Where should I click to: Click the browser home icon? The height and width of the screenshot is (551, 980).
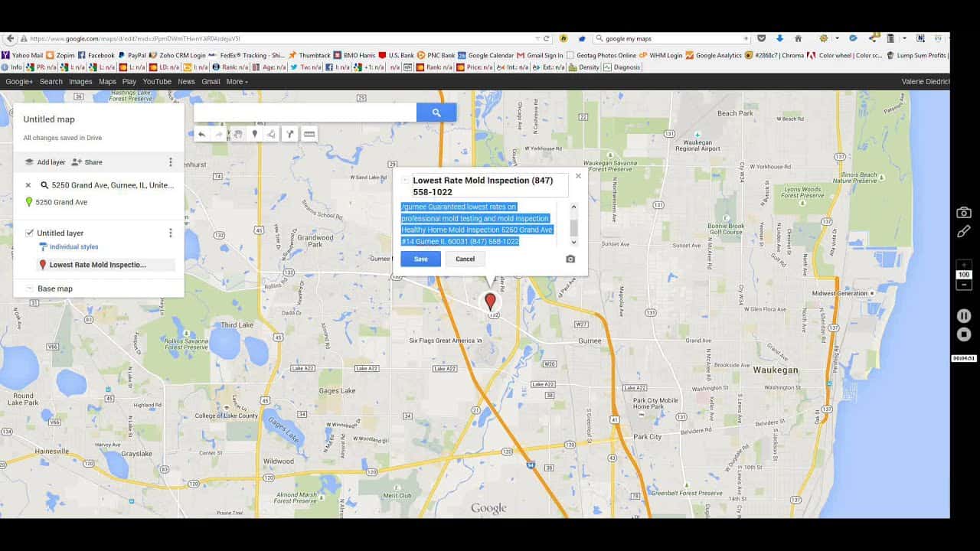[x=798, y=38]
